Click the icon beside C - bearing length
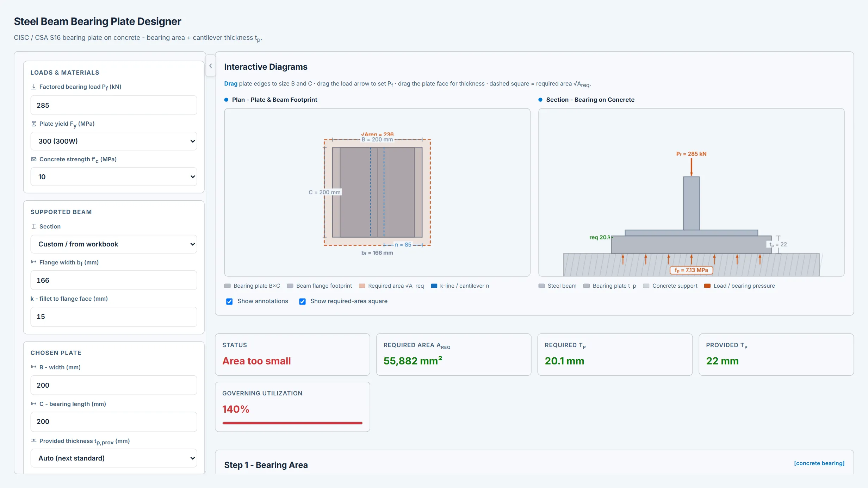The height and width of the screenshot is (488, 868). click(34, 404)
